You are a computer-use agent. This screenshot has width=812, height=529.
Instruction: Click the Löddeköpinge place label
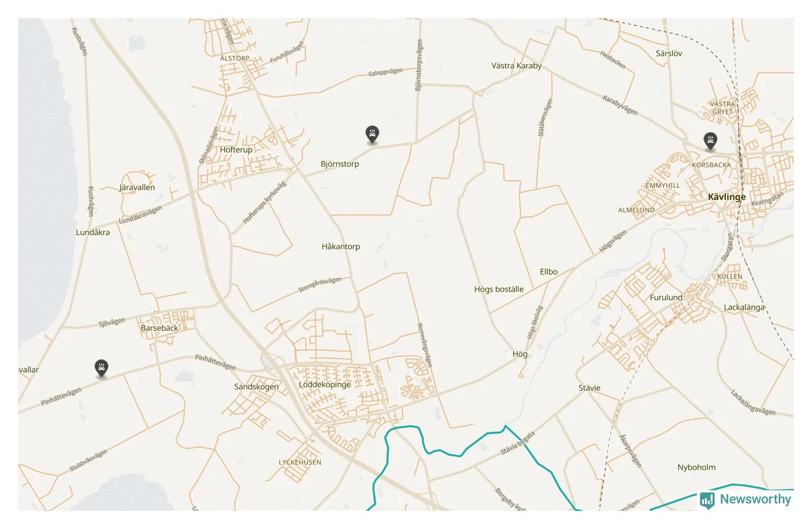[325, 385]
